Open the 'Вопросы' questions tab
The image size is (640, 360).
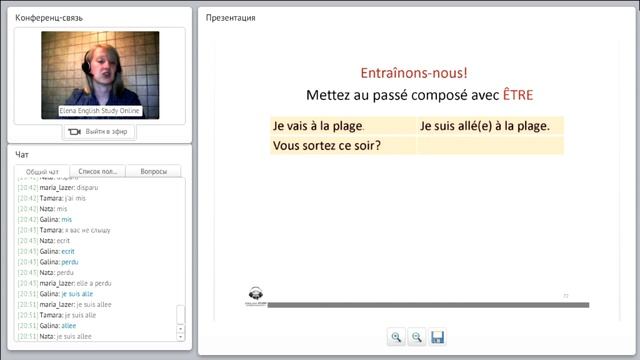[x=153, y=171]
